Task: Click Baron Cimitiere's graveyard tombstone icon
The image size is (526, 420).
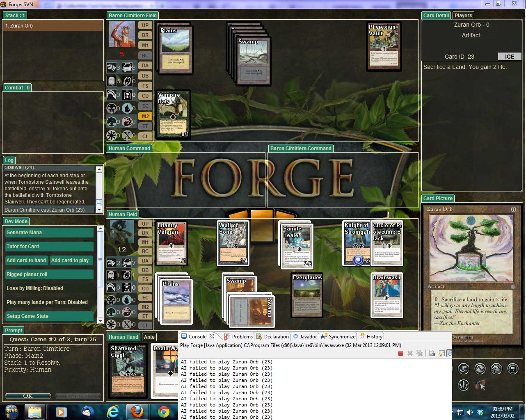Action: click(111, 81)
